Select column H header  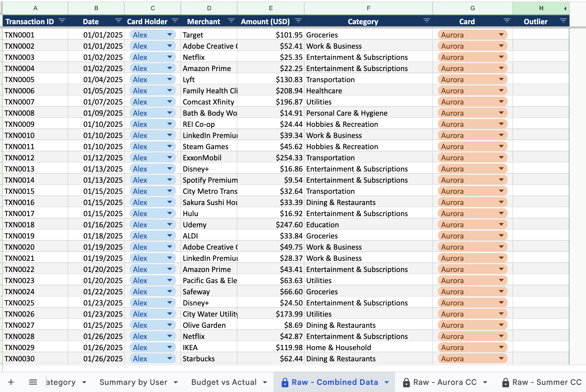(541, 8)
